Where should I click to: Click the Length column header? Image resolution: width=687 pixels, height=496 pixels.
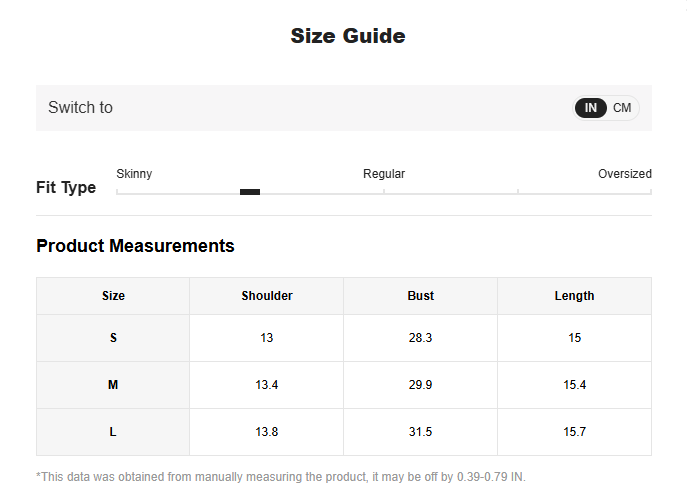click(574, 296)
